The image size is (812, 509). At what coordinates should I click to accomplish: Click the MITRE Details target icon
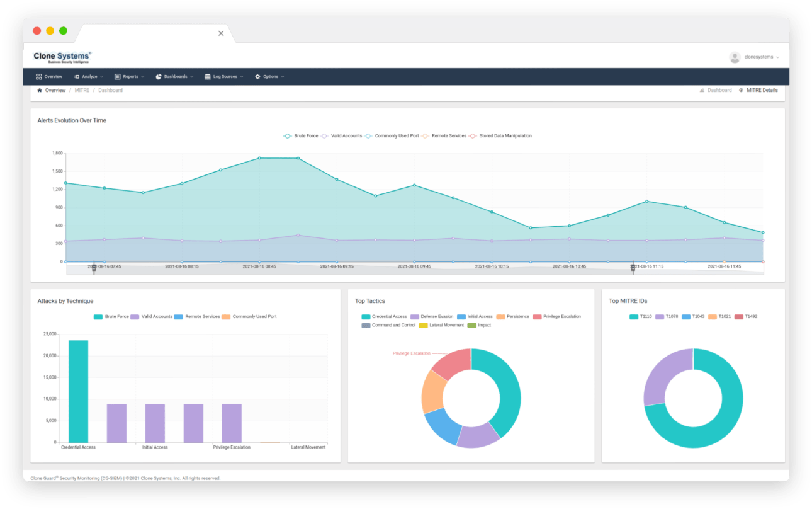pos(741,90)
